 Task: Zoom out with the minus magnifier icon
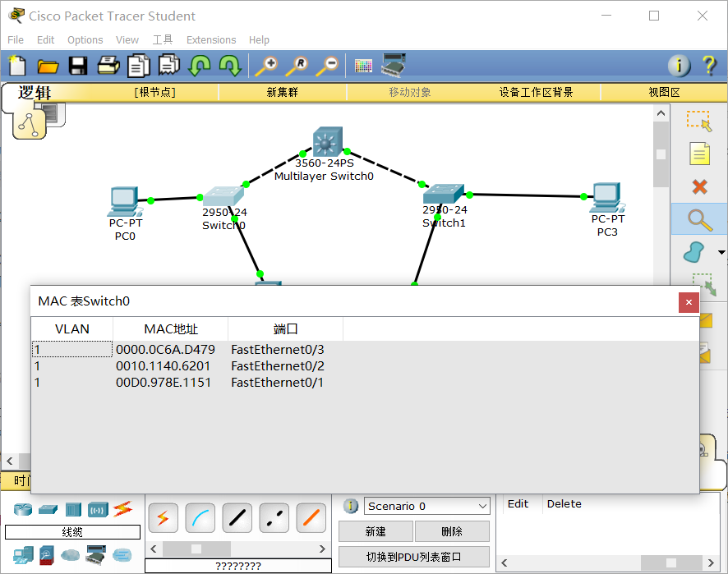pos(328,66)
